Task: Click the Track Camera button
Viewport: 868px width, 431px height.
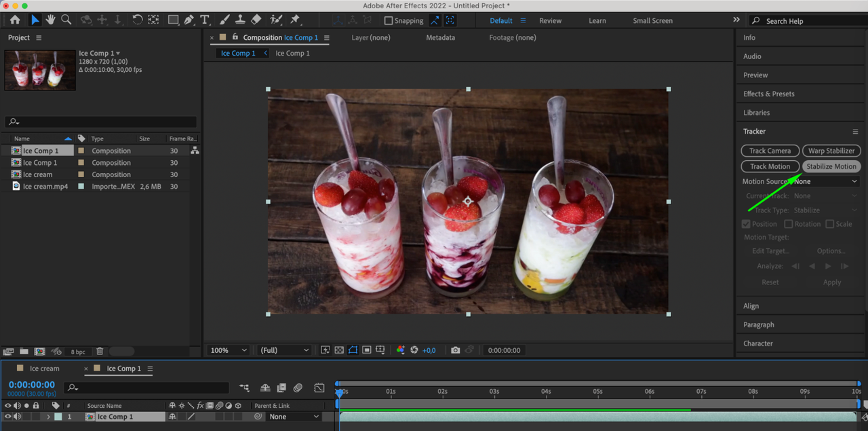Action: point(770,151)
